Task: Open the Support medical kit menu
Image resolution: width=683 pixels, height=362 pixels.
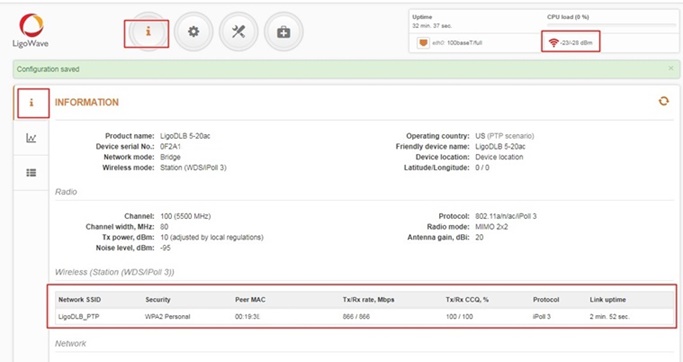Action: [284, 32]
